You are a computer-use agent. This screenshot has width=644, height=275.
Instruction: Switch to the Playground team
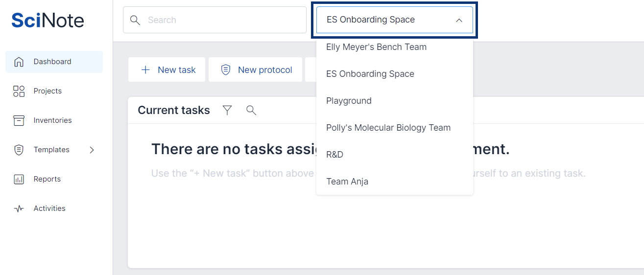[x=349, y=101]
